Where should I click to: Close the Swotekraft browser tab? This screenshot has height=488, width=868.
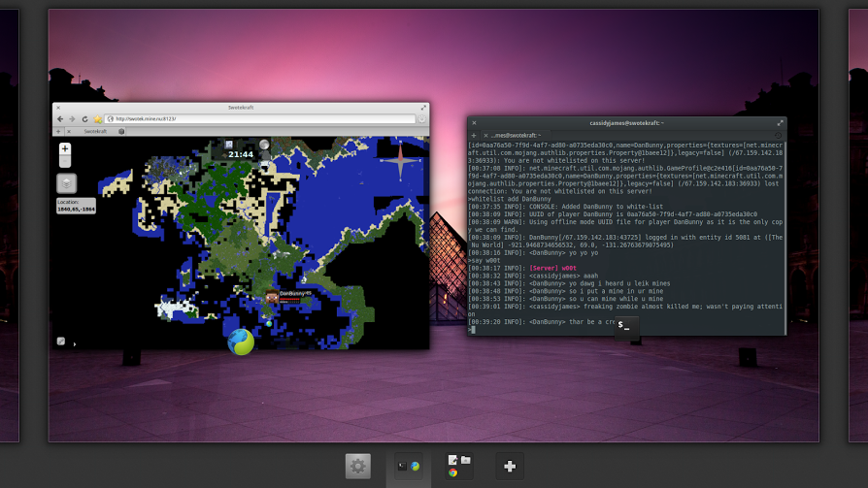point(69,132)
